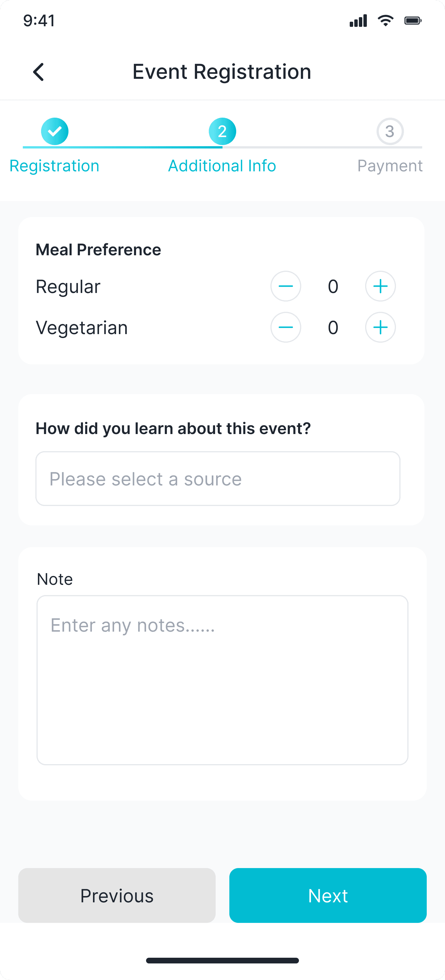Viewport: 445px width, 980px height.
Task: Decrease Vegetarian meal count
Action: pos(285,327)
